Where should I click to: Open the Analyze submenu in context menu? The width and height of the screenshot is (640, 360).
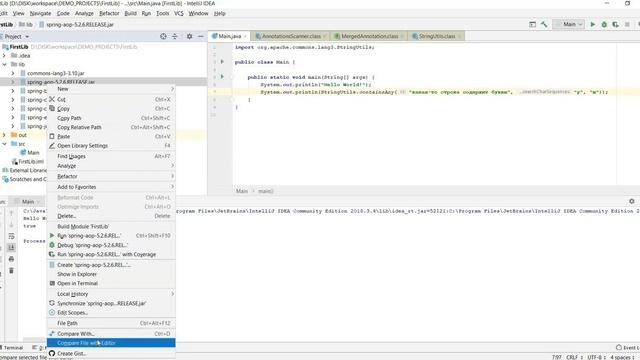[111, 166]
